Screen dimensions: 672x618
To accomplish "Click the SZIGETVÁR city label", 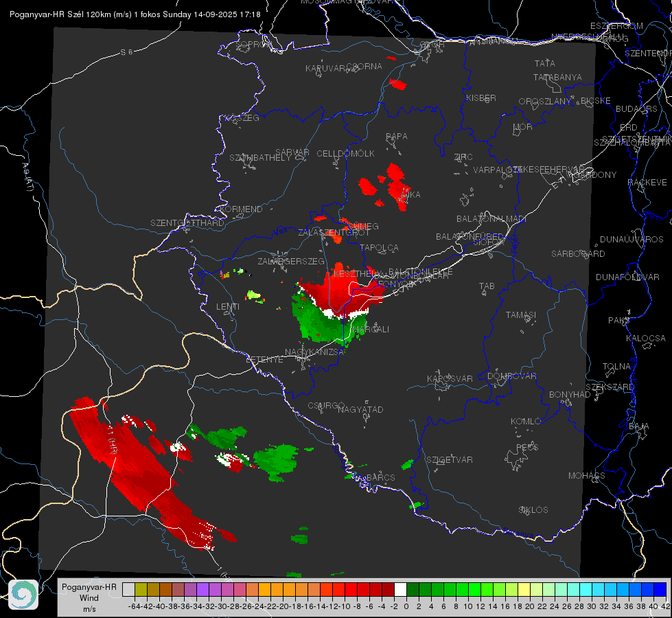I will pyautogui.click(x=450, y=460).
